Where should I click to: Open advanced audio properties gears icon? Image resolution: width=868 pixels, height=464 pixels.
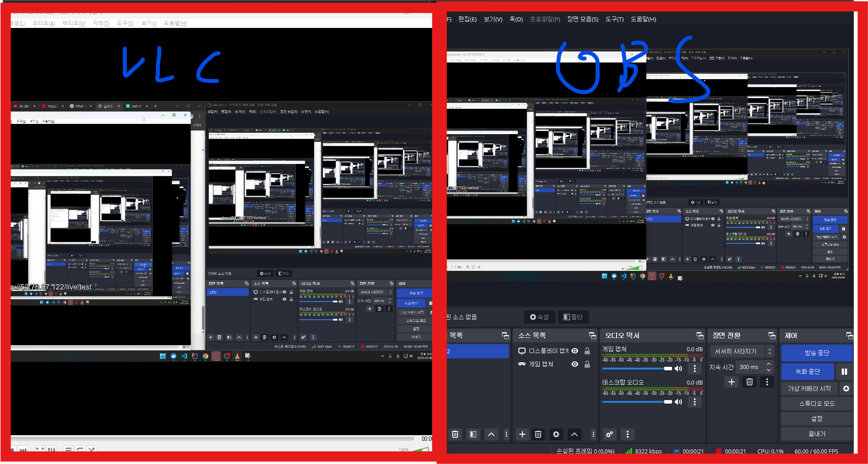click(x=609, y=434)
